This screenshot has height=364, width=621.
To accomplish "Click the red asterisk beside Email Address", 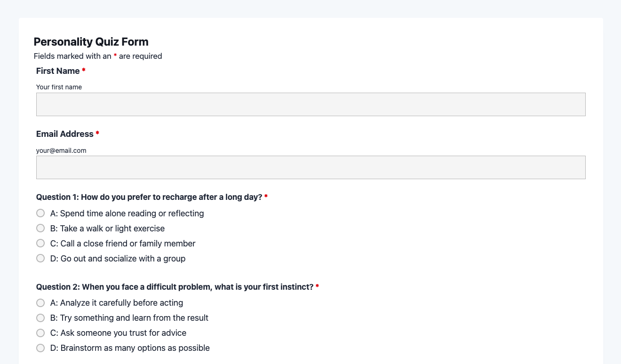I will point(97,134).
